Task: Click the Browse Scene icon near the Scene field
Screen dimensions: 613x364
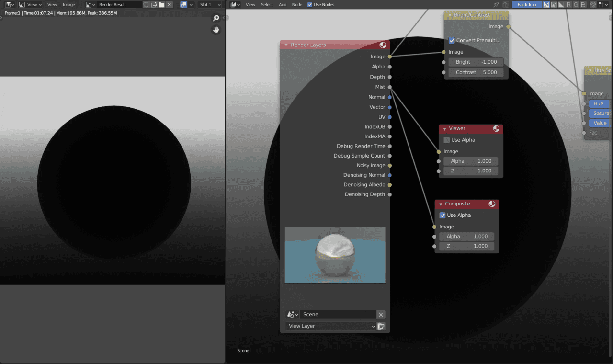Action: point(292,314)
